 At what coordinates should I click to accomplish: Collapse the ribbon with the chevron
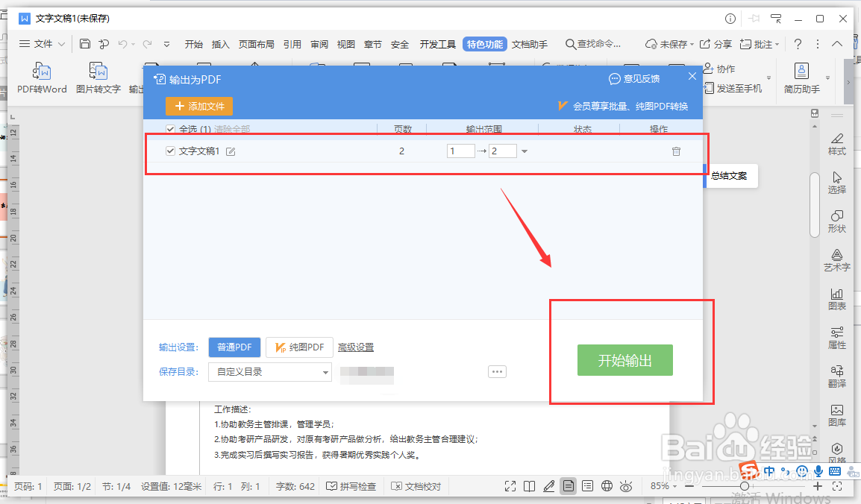(x=837, y=44)
